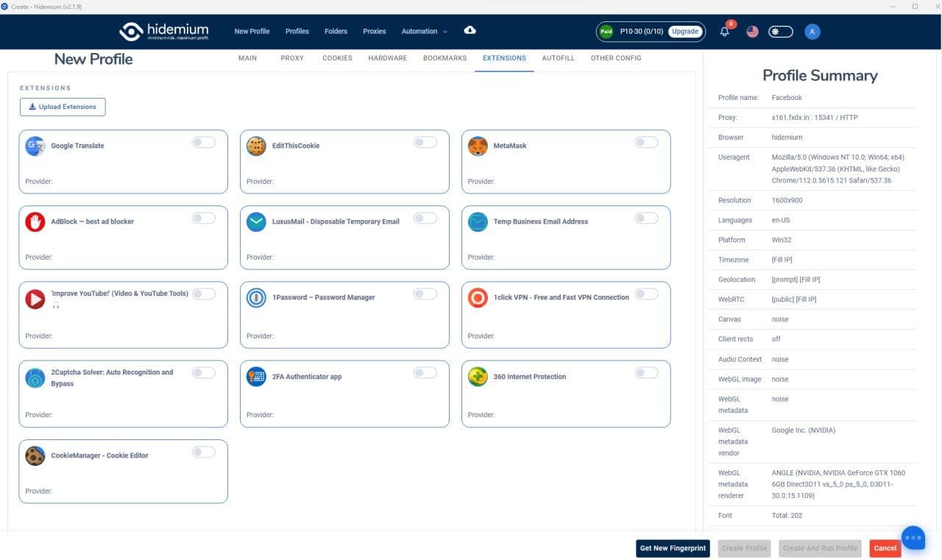This screenshot has height=560, width=942.
Task: Enable the Google Translate extension toggle
Action: click(x=204, y=142)
